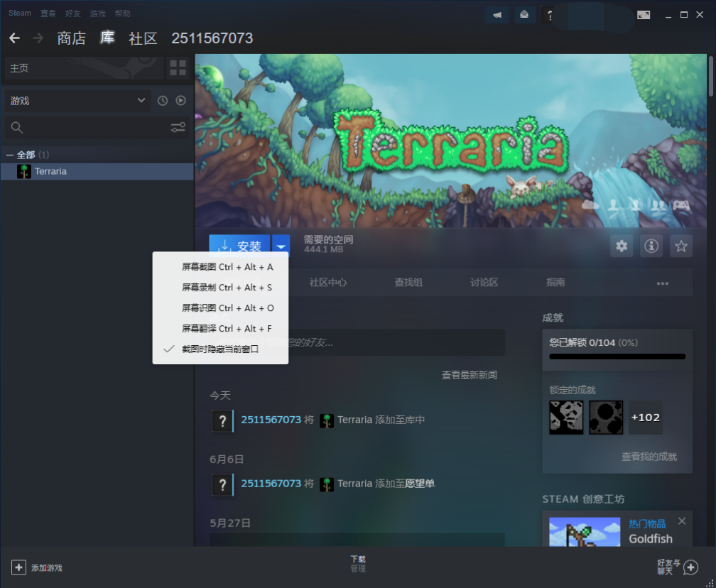Show more tabs with the ellipsis
The width and height of the screenshot is (716, 588).
(663, 283)
